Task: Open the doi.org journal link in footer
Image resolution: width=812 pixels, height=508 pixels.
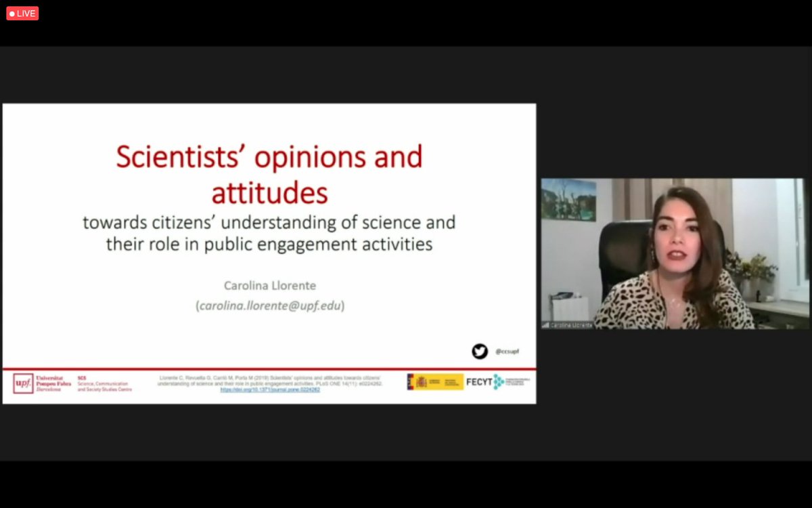Action: [x=270, y=390]
